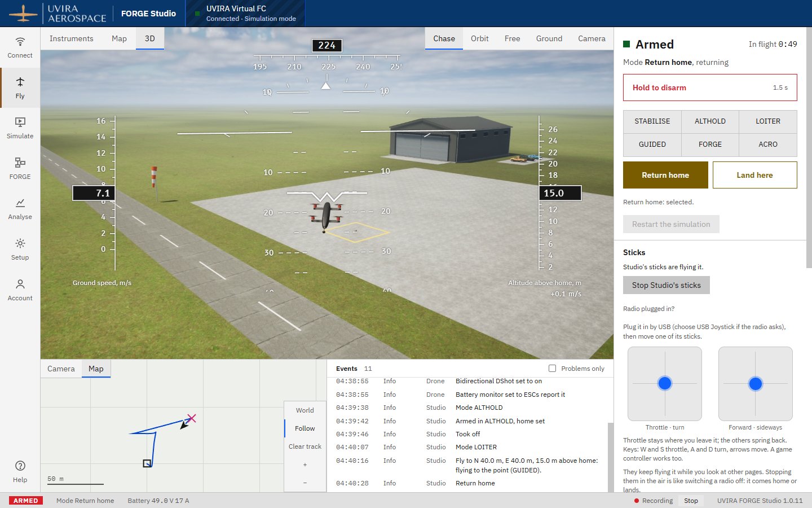Viewport: 812px width, 508px height.
Task: Click the Land here button
Action: [x=755, y=175]
